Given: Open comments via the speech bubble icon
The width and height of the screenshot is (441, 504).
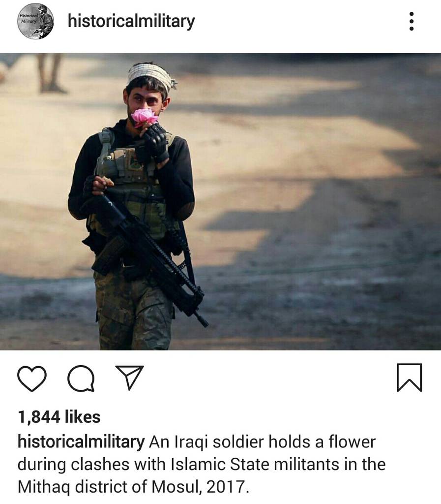Looking at the screenshot, I should click(x=81, y=378).
